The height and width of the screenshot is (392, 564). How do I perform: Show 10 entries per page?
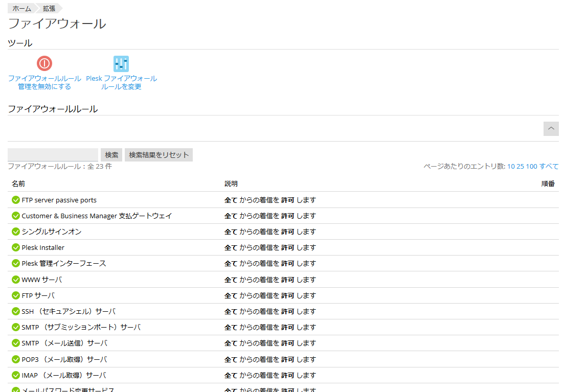click(x=511, y=167)
